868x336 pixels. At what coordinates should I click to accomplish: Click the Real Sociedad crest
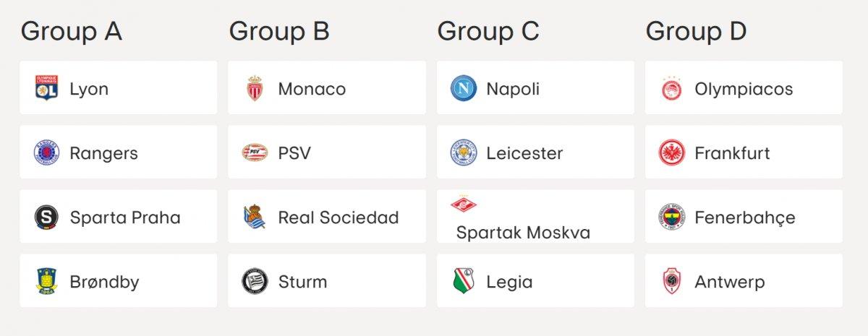click(x=255, y=217)
